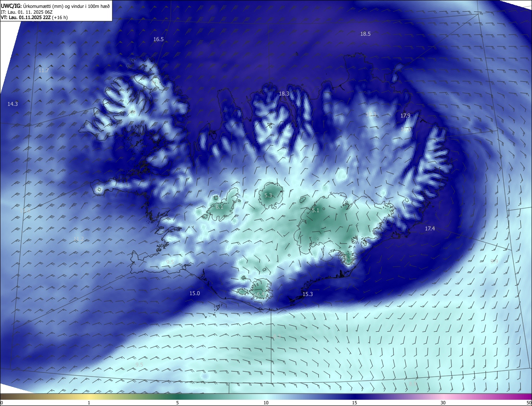Click the 18.5 value label on the map
532x406 pixels.
(365, 34)
